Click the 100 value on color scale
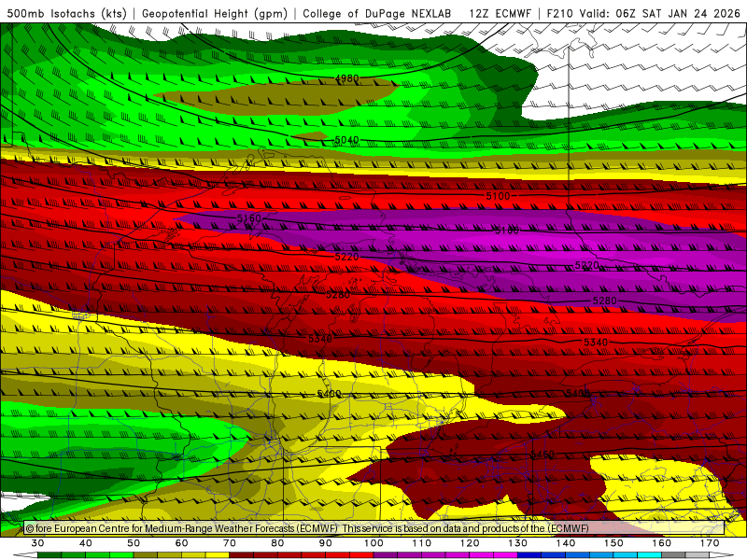 point(373,543)
